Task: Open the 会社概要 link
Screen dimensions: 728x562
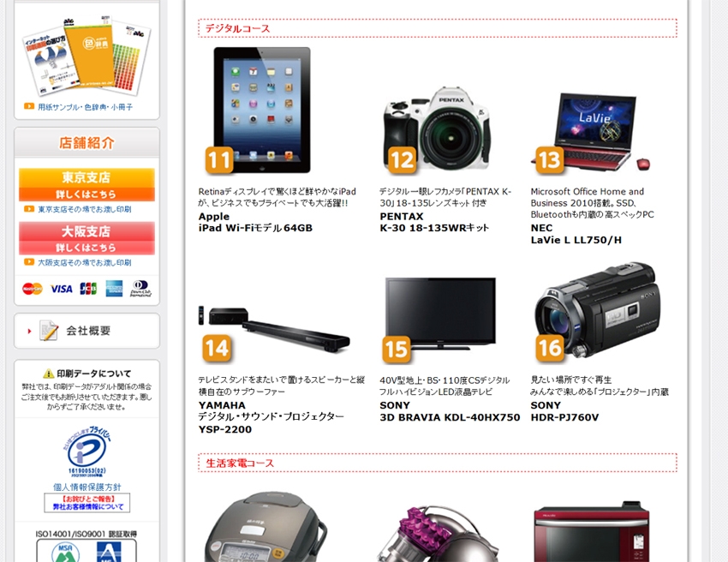Action: [x=87, y=331]
